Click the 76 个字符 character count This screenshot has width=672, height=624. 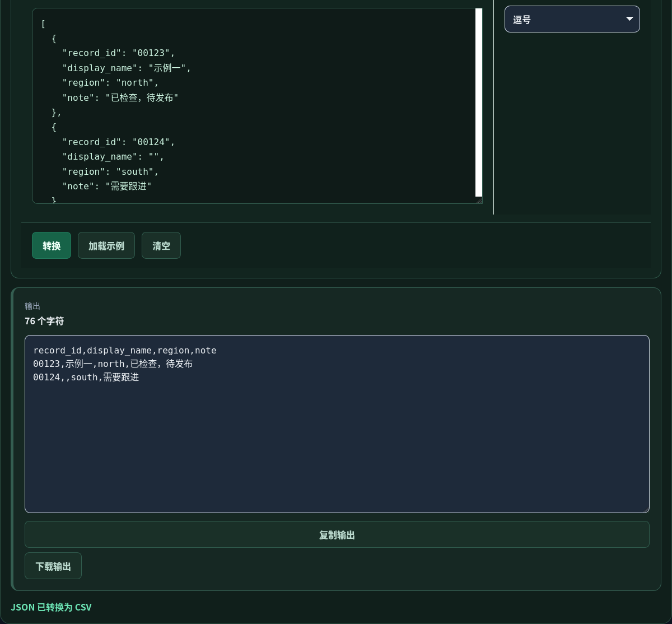pyautogui.click(x=44, y=321)
